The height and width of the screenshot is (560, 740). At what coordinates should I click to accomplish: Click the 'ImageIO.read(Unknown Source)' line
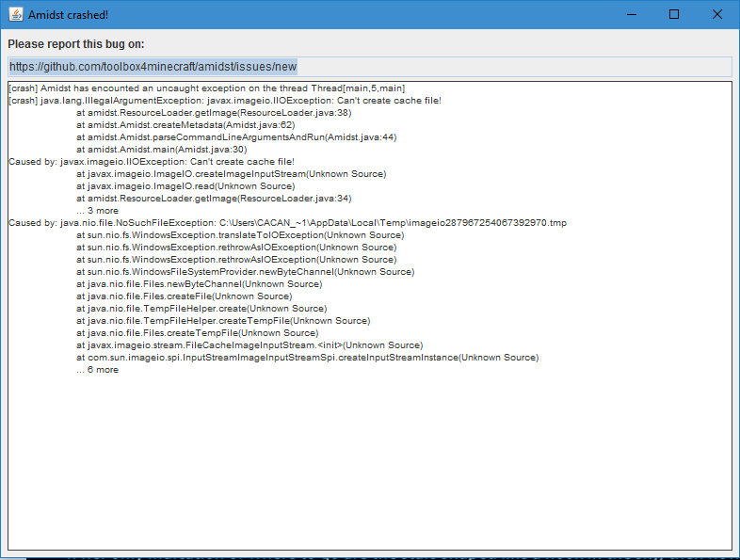click(x=185, y=186)
